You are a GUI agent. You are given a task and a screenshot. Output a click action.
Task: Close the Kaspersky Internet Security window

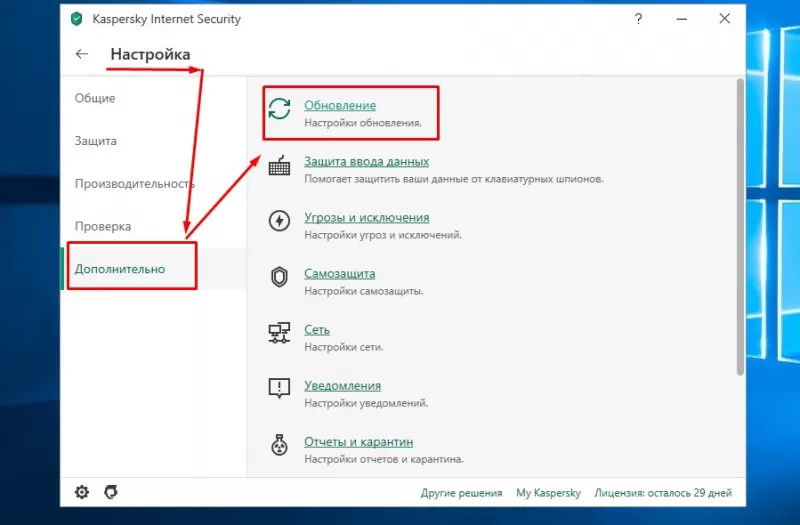point(724,19)
